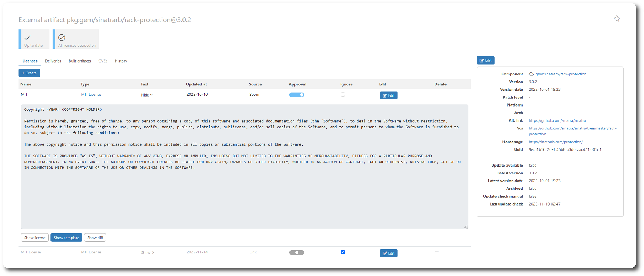Click inside the license text area
This screenshot has width=644, height=276.
244,167
